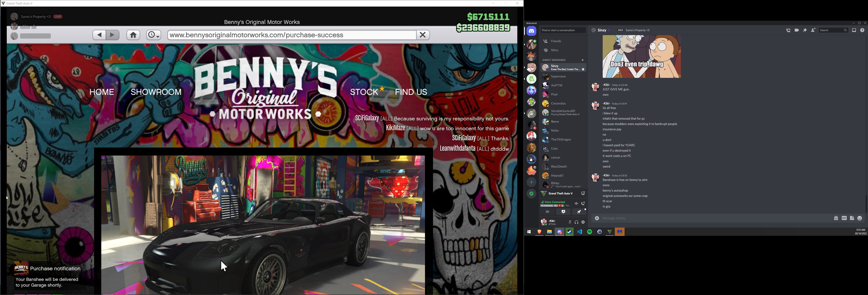Add friends to the DM with Sinzy
Screen dimensions: 868x295
tap(813, 30)
